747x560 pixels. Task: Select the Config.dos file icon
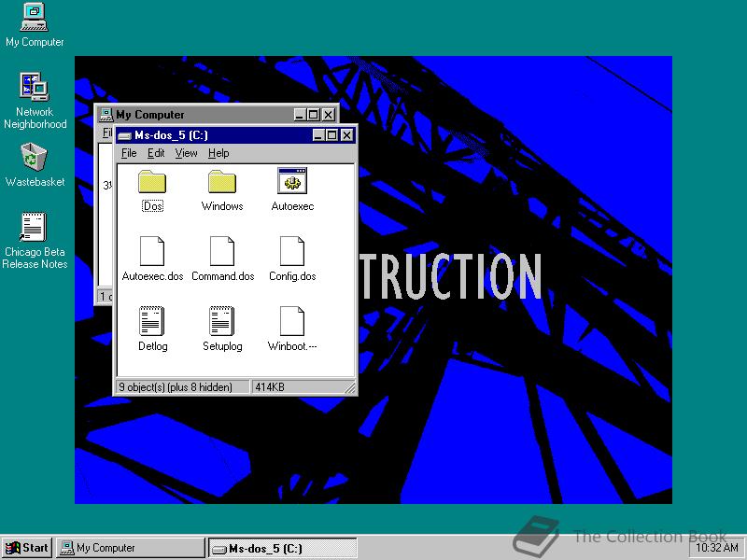pyautogui.click(x=292, y=251)
